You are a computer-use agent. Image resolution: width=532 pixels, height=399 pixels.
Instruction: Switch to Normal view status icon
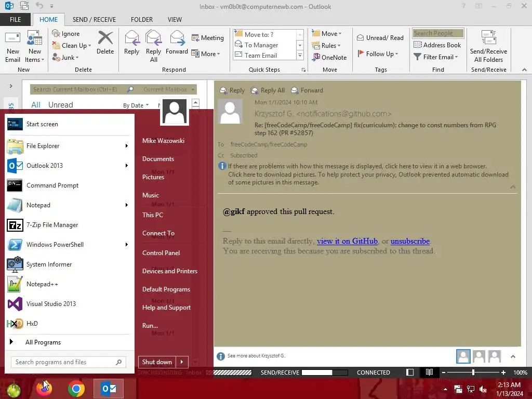[x=410, y=372]
